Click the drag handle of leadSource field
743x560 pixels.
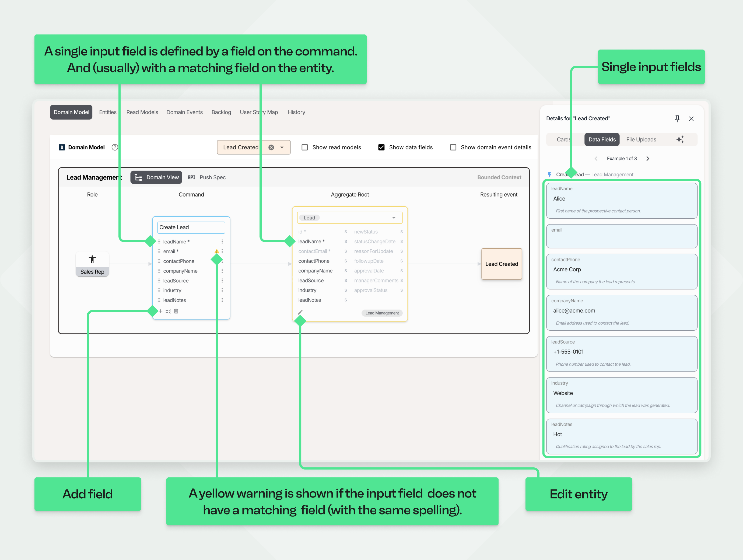[x=159, y=281]
